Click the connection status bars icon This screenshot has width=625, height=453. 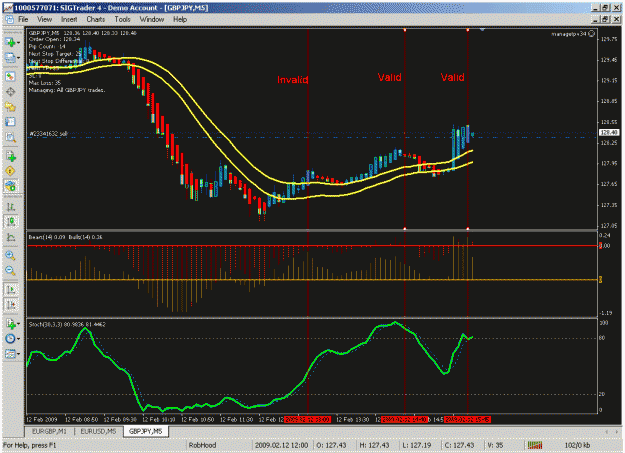click(535, 445)
